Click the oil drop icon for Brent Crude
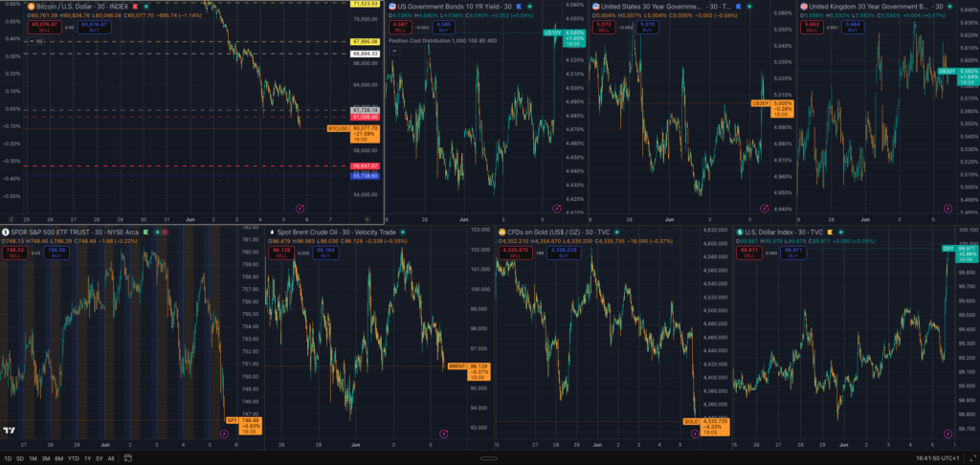This screenshot has height=465, width=980. (x=272, y=232)
